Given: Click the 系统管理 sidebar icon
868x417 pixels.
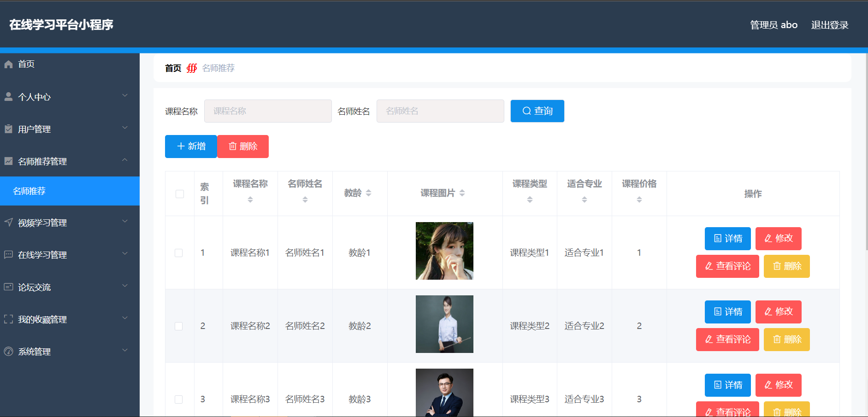Looking at the screenshot, I should [x=8, y=352].
